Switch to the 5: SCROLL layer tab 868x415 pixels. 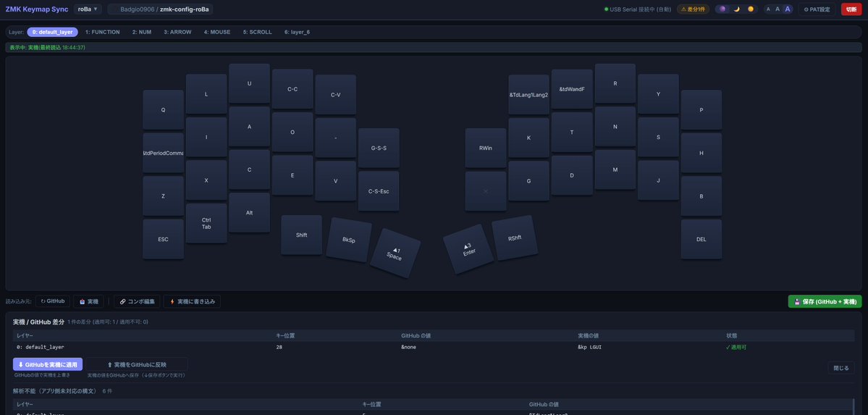(x=258, y=32)
